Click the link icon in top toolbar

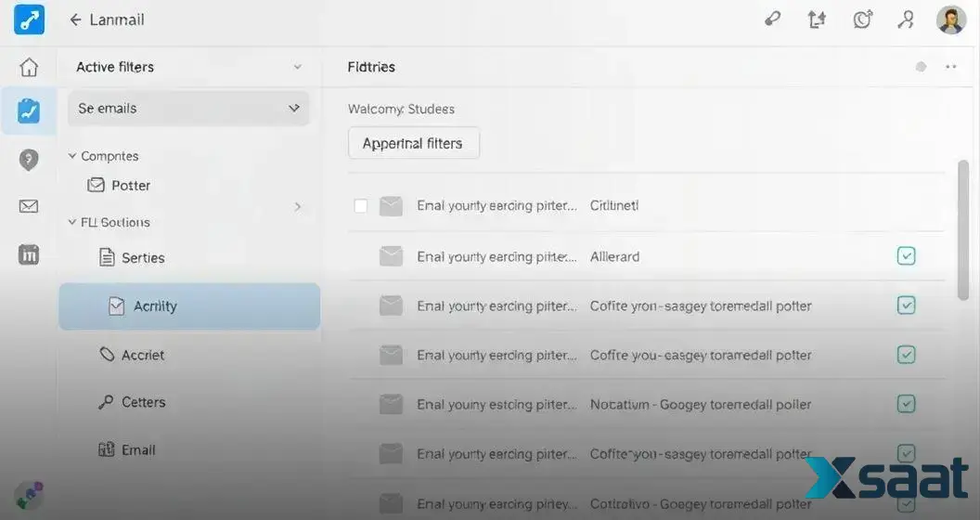(772, 19)
